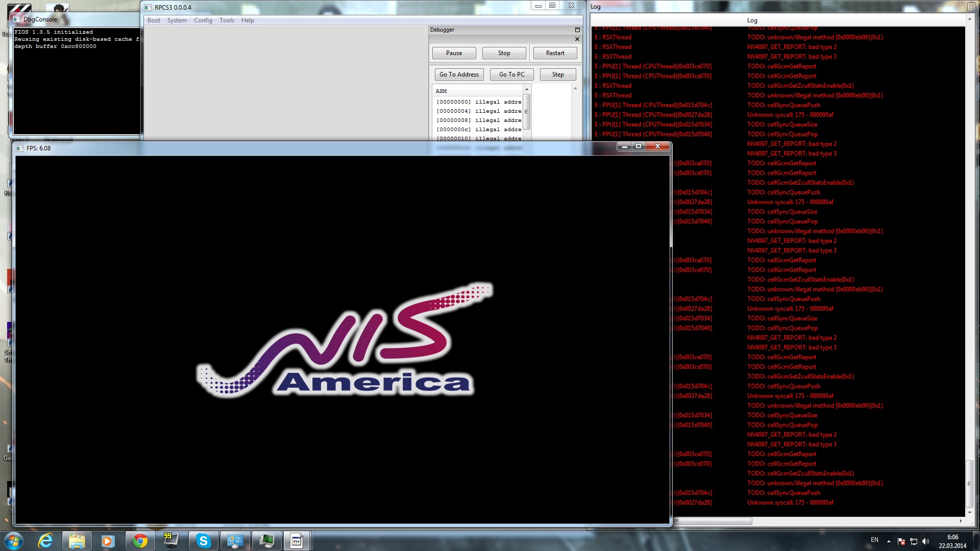Viewport: 980px width, 551px height.
Task: Open the Tools menu
Action: (x=227, y=20)
